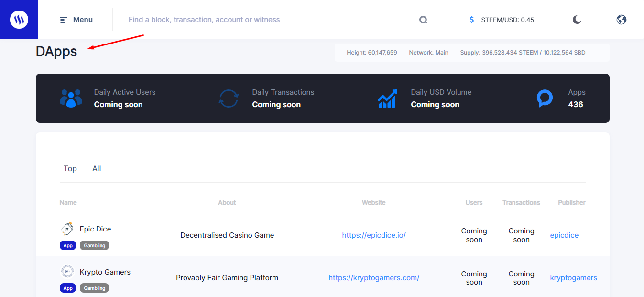Click the search magnifier icon

click(x=423, y=20)
